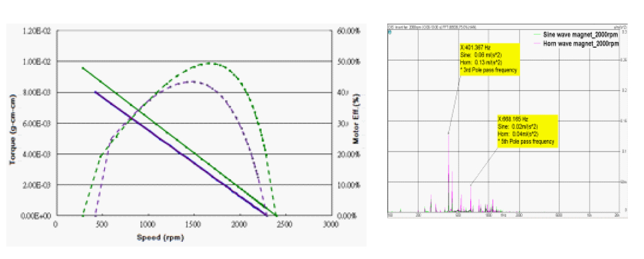Select the yellow 401.367 Hz annotation box
The width and height of the screenshot is (644, 259).
(488, 58)
